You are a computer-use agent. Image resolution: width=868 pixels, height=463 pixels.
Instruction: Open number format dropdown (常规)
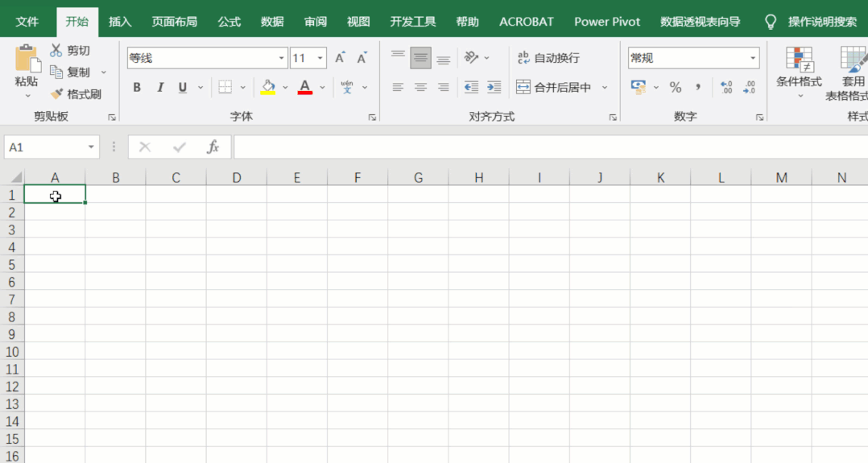click(753, 58)
